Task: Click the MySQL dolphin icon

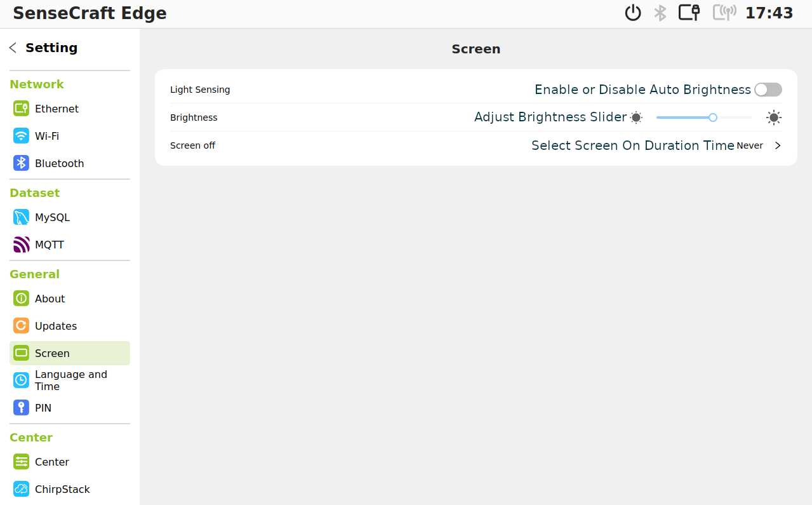Action: 21,217
